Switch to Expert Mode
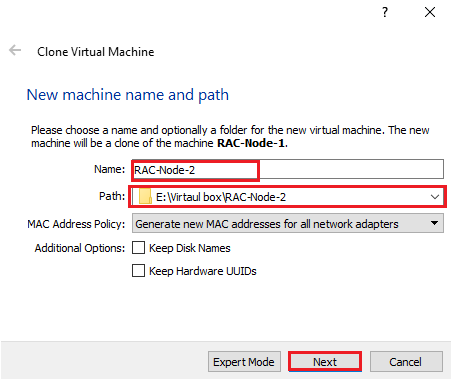Image resolution: width=451 pixels, height=379 pixels. pos(244,362)
